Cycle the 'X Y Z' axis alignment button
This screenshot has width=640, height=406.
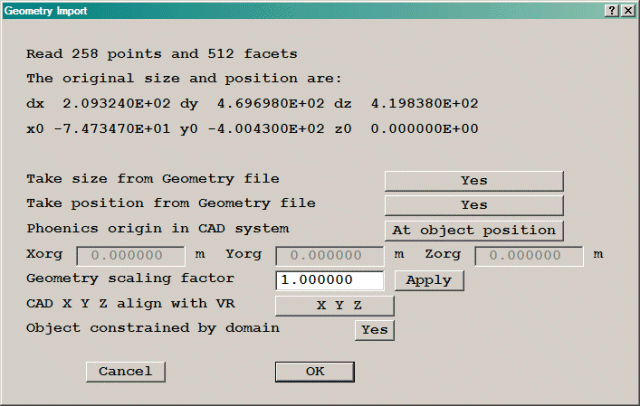click(x=333, y=305)
